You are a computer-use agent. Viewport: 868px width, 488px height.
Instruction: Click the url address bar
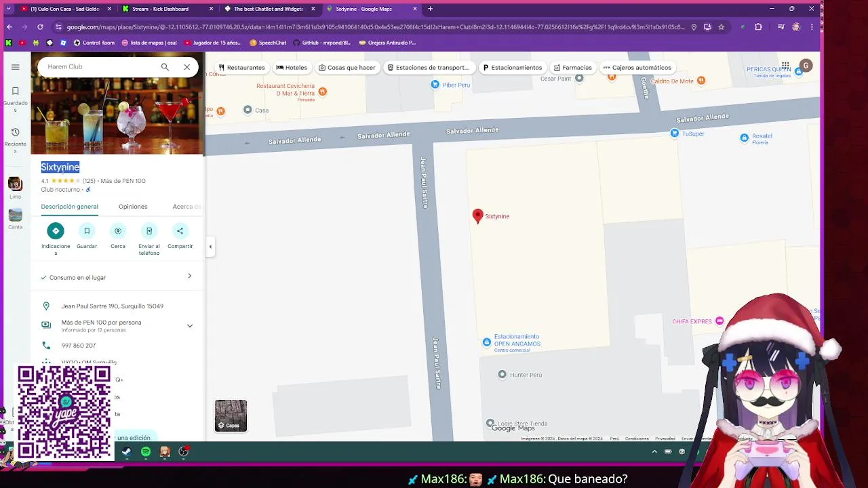(376, 27)
